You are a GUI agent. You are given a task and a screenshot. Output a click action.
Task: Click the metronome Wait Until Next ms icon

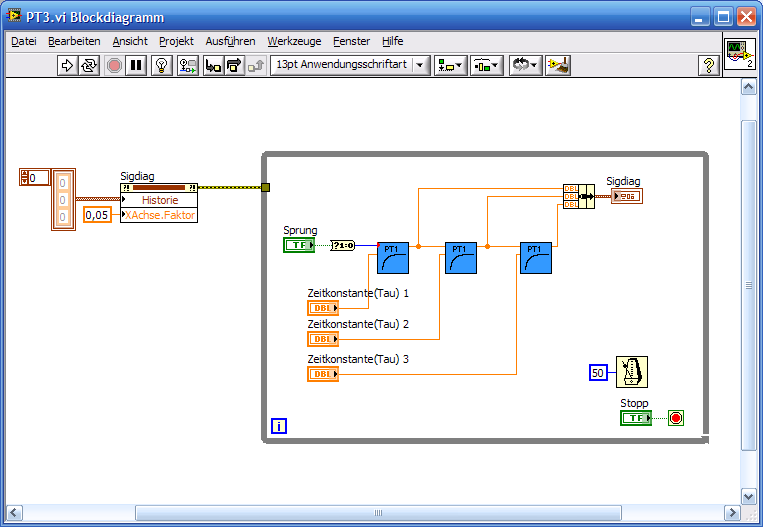coord(632,372)
